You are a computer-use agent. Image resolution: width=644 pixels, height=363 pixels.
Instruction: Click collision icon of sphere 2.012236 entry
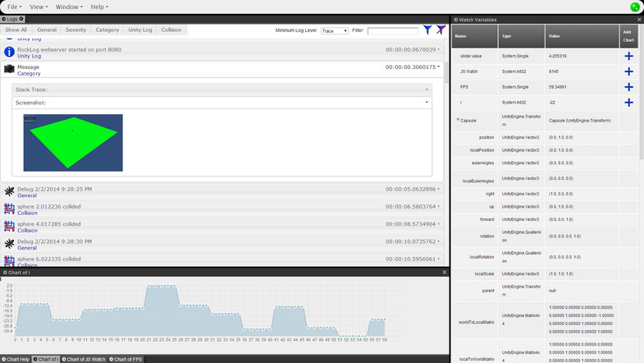9,209
